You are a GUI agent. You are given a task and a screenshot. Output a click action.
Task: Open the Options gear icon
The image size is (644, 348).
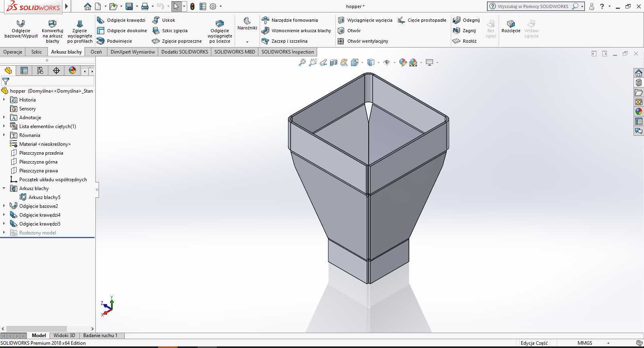(213, 6)
